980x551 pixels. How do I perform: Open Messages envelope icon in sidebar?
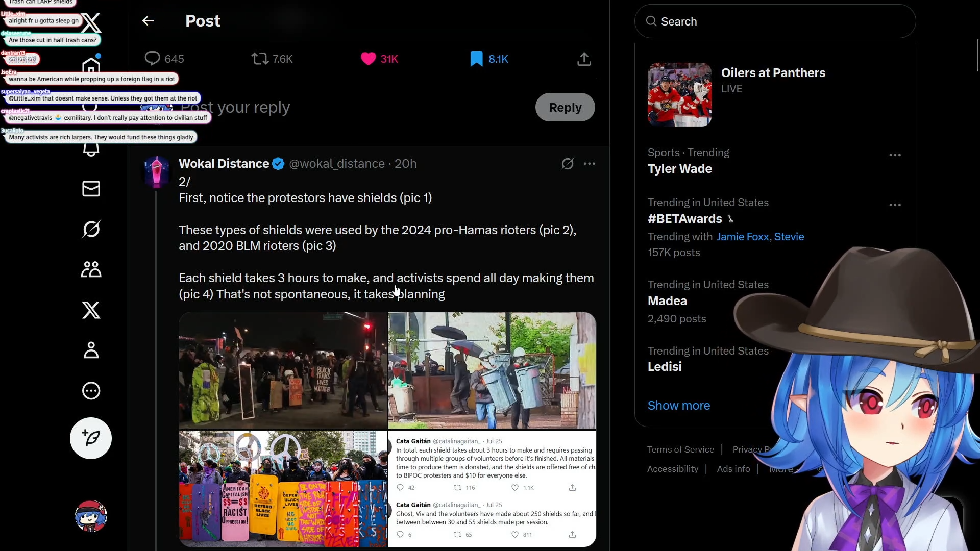91,189
